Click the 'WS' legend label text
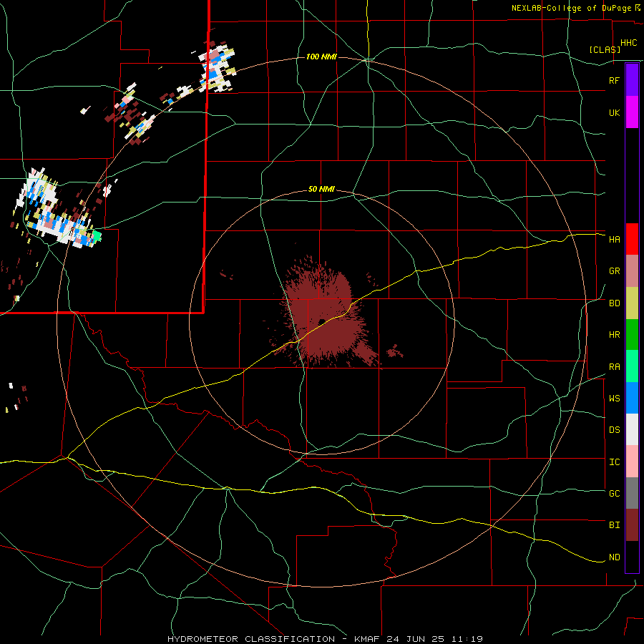This screenshot has height=644, width=644. click(x=614, y=399)
